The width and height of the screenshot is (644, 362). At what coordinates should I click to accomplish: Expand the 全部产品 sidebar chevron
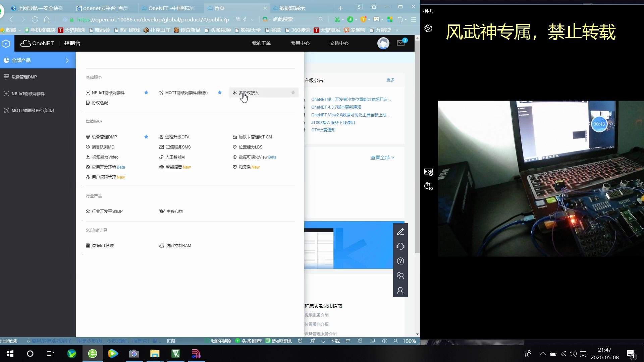pyautogui.click(x=67, y=60)
